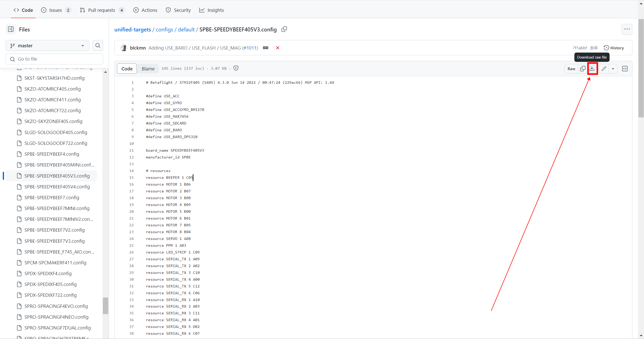Screen dimensions: 644x339
Task: Open SLGD-SOLOGOODF405.config file
Action: click(x=56, y=132)
